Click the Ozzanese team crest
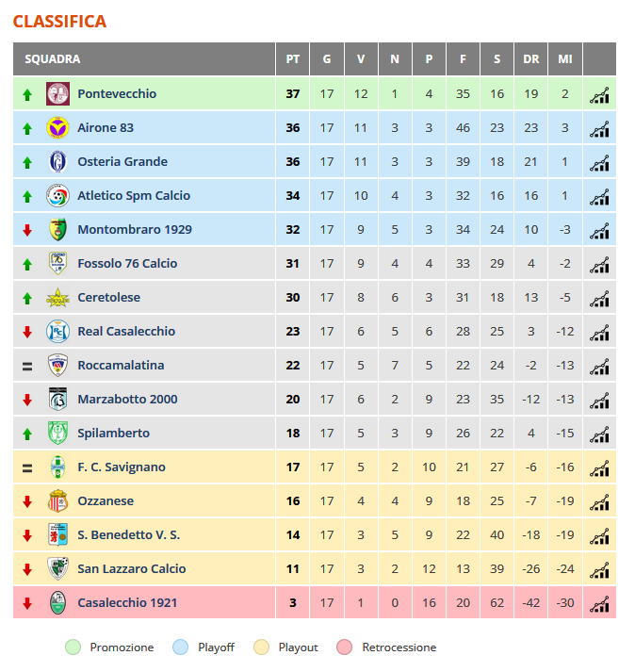Screen dimensions: 635x672 [x=57, y=501]
